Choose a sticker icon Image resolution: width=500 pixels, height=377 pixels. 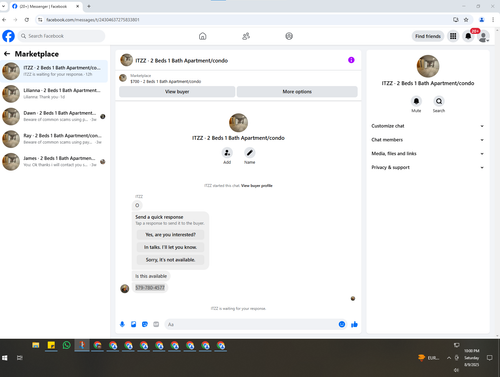145,324
